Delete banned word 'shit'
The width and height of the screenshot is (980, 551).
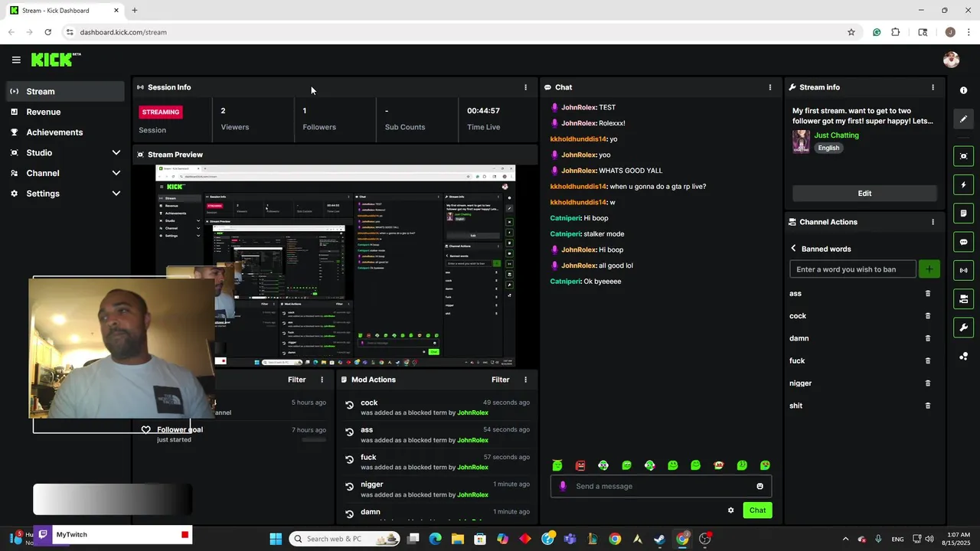pyautogui.click(x=928, y=406)
